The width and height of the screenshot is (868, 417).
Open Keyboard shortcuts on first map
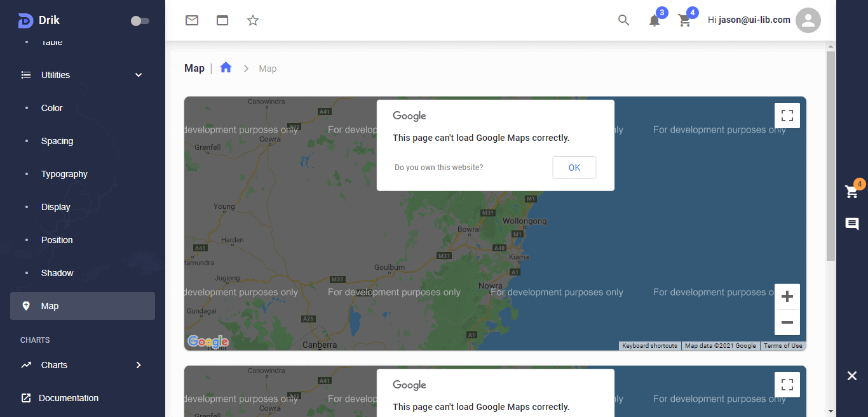point(649,346)
